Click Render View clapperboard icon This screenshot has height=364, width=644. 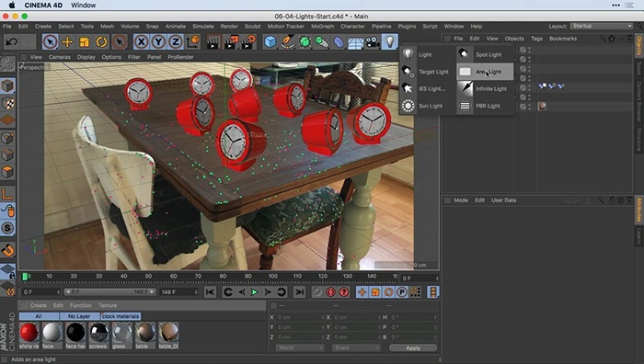click(213, 42)
